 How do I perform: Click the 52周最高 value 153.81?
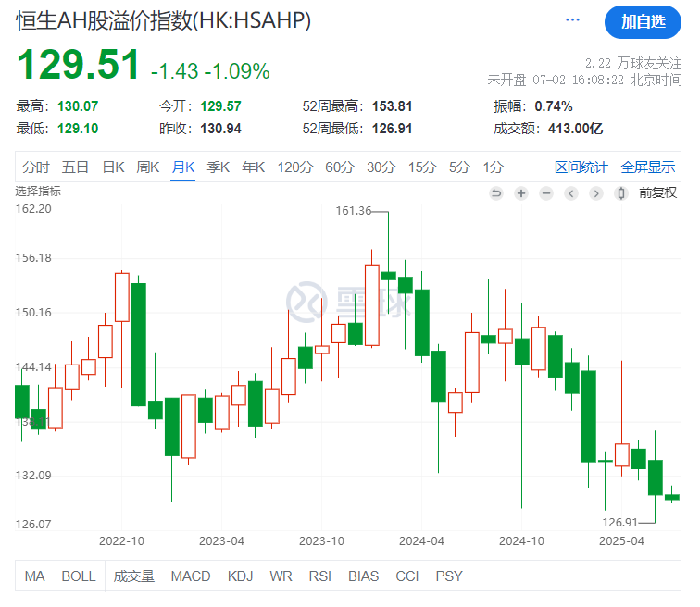pyautogui.click(x=392, y=106)
